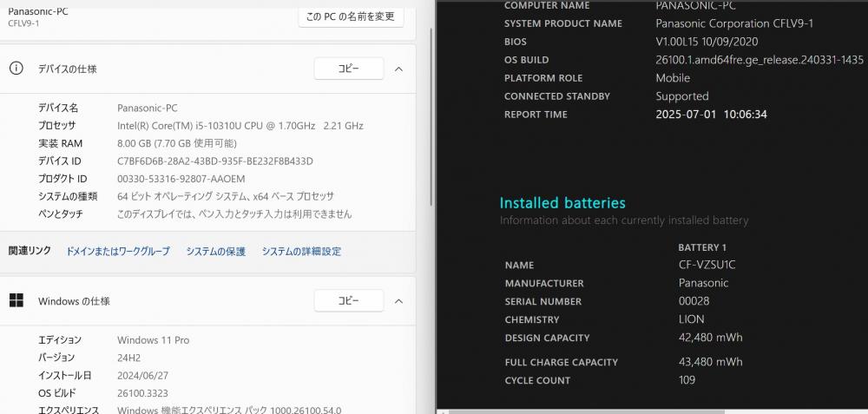The height and width of the screenshot is (414, 868).
Task: Select the デバイス名 value Panasonic-PC
Action: point(148,108)
